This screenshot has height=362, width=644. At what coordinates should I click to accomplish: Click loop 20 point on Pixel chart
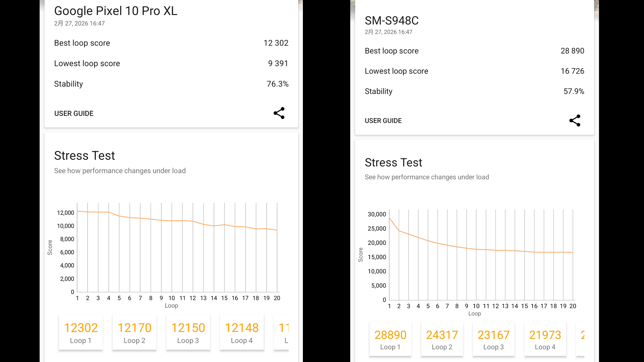pos(277,230)
